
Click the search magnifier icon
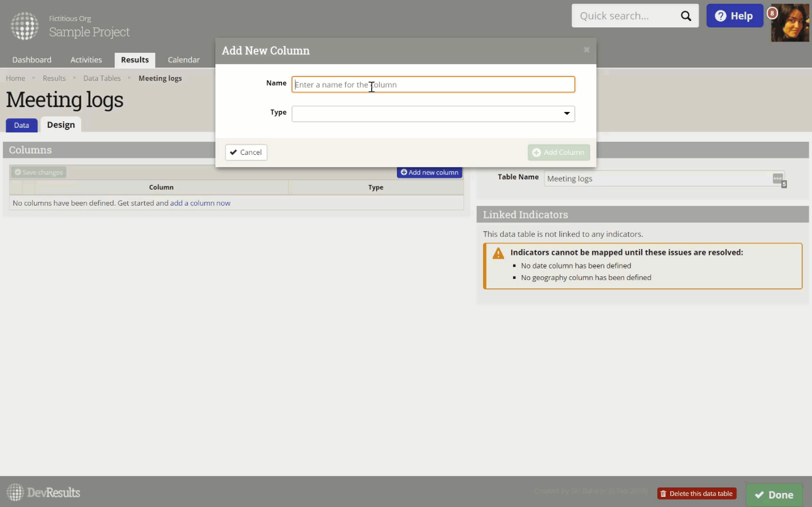click(686, 16)
